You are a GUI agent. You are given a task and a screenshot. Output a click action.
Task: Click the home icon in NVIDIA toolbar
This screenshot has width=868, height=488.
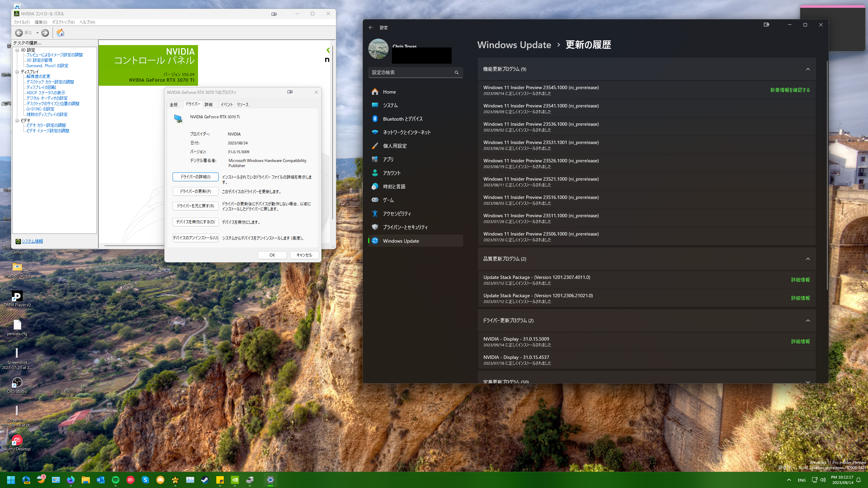tap(60, 33)
